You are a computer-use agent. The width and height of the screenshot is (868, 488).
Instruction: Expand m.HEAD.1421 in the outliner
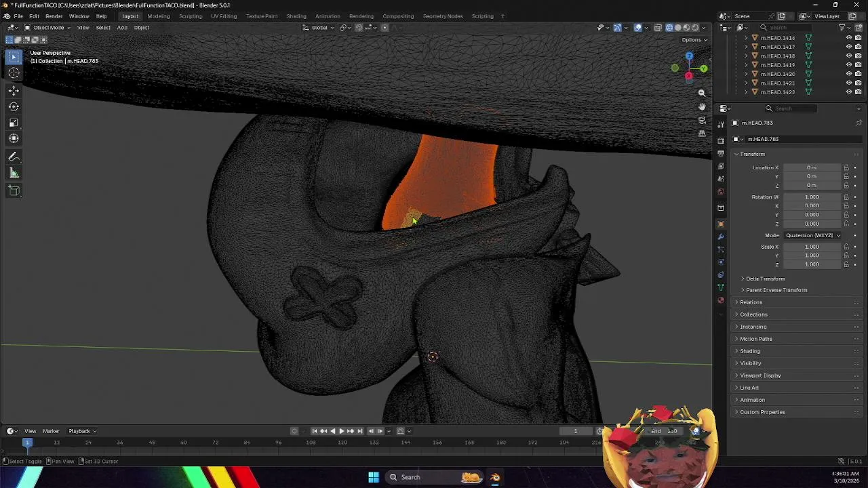click(746, 83)
